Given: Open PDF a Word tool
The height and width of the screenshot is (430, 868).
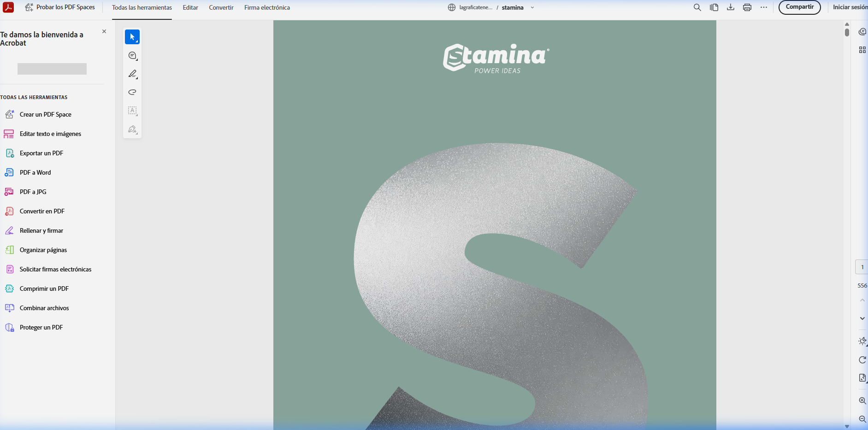Looking at the screenshot, I should click(35, 172).
